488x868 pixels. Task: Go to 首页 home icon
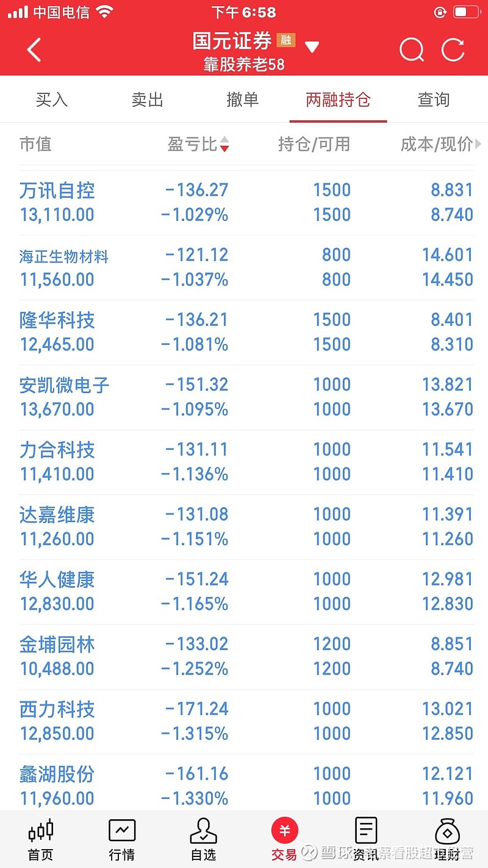coord(41,839)
